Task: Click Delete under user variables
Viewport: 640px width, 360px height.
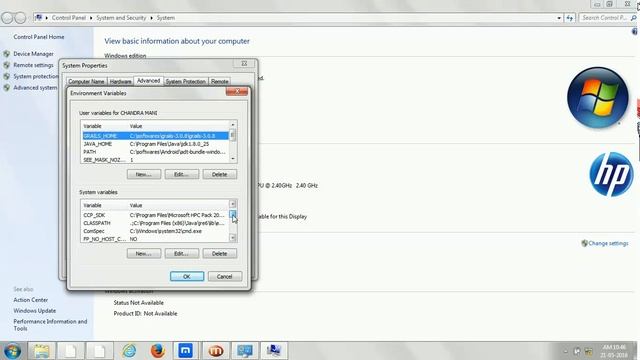Action: 220,174
